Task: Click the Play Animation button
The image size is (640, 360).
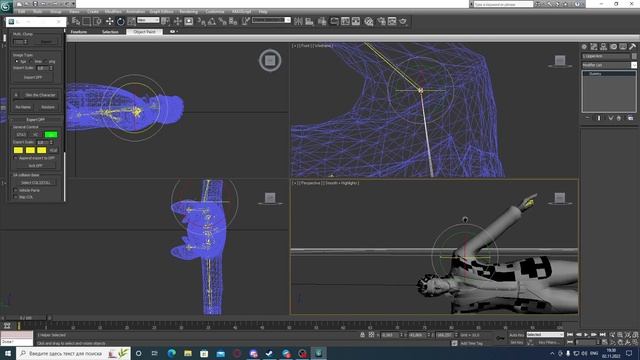Action: [x=586, y=335]
